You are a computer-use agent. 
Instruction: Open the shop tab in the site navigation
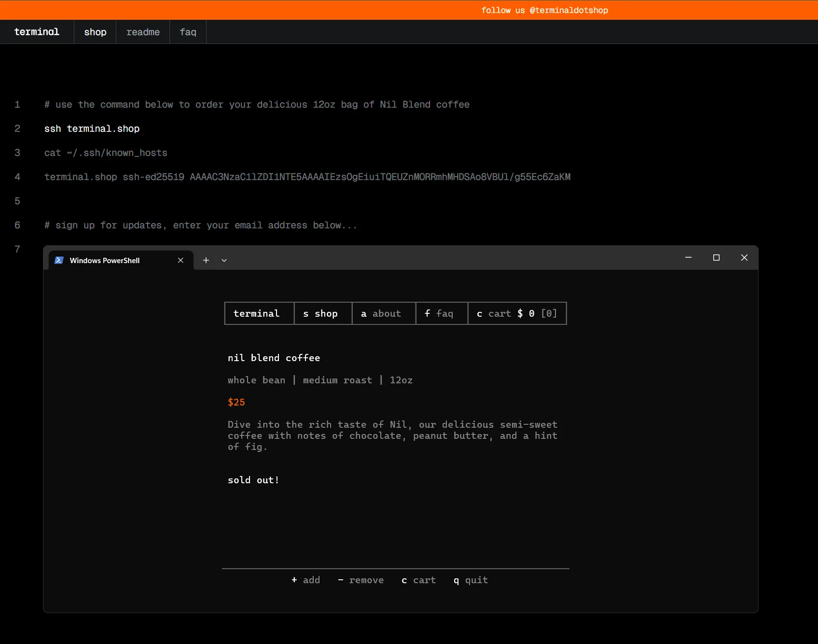pyautogui.click(x=95, y=32)
